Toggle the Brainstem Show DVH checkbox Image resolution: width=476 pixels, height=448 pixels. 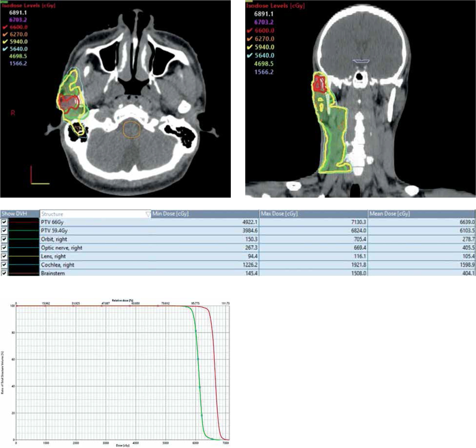(x=4, y=273)
